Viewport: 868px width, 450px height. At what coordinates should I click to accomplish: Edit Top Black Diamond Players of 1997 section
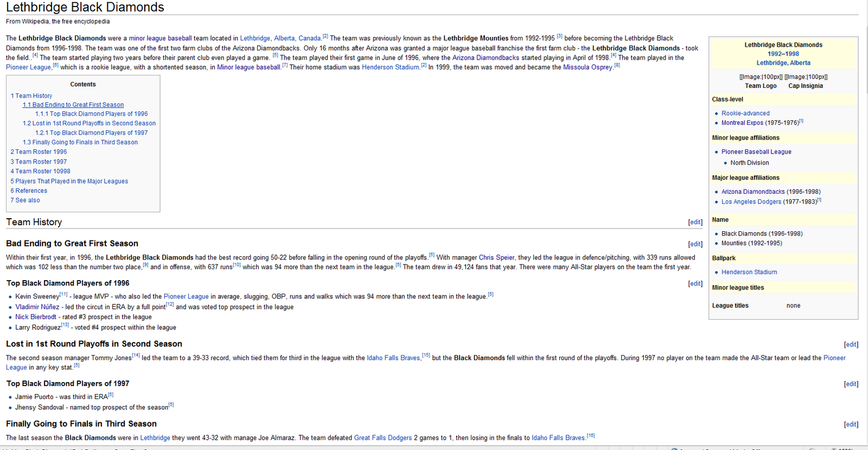pos(851,384)
